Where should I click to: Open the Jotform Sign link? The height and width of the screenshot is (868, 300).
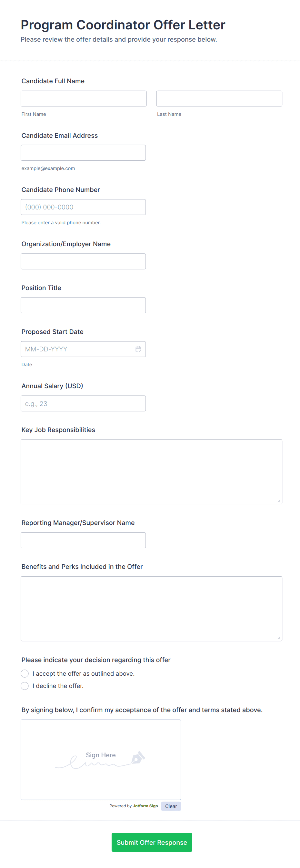[x=145, y=806]
